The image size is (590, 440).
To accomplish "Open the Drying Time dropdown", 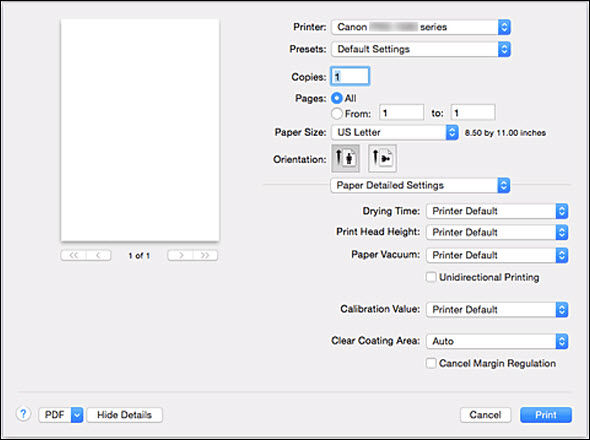I will 497,211.
